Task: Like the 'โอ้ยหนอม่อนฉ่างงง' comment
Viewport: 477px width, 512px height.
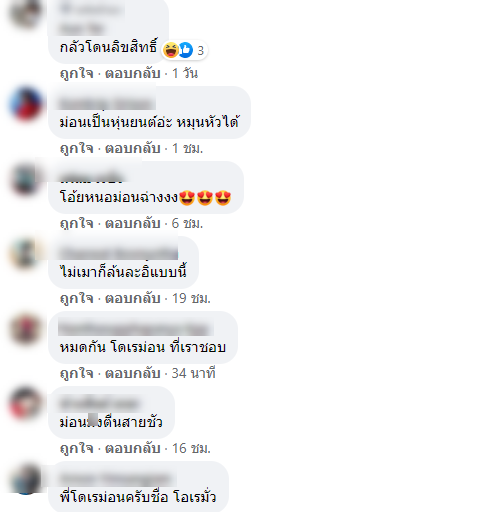Action: point(76,223)
